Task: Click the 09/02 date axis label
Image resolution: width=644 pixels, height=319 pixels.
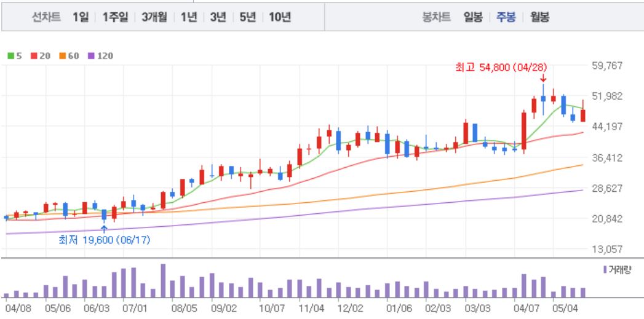Action: click(x=223, y=309)
